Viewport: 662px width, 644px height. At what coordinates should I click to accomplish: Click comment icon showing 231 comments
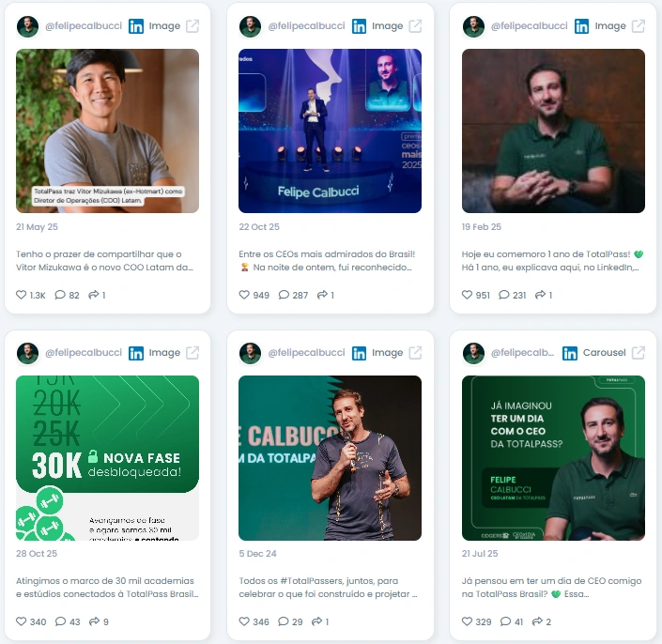[x=503, y=295]
